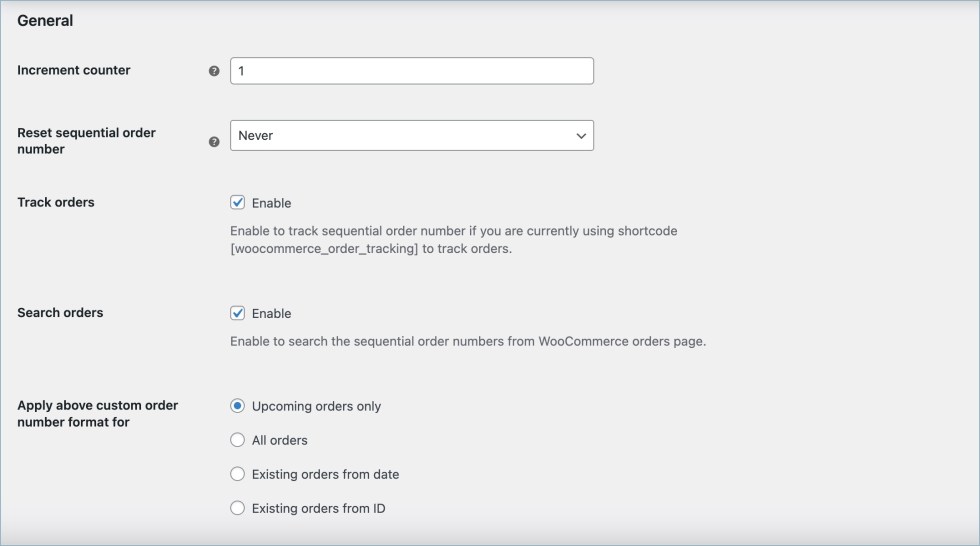
Task: Click the General section heading
Action: point(45,20)
